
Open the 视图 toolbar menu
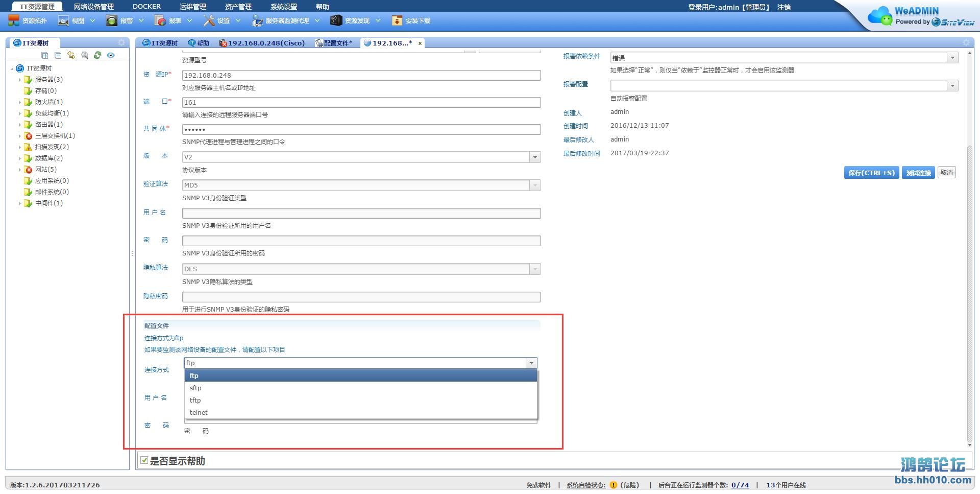[77, 21]
